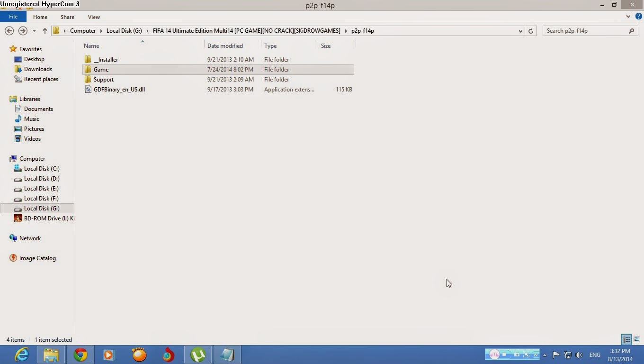
Task: Click the FIFA 14 Ultimate Edition breadcrumb
Action: pyautogui.click(x=246, y=31)
